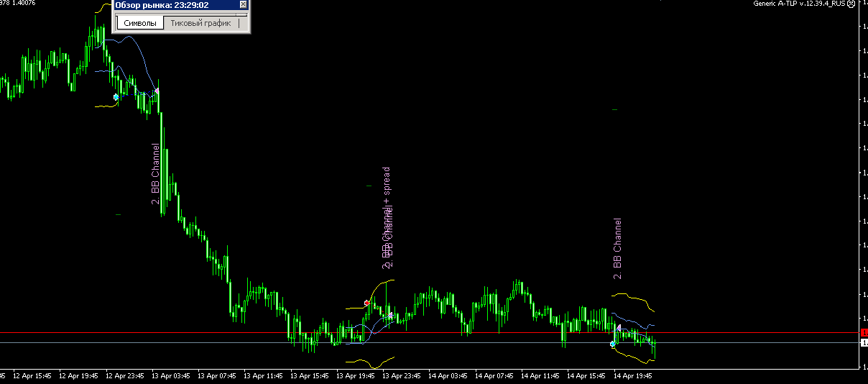Select the cyan trade-open arrow near 14 Apr 19:45

click(x=613, y=344)
